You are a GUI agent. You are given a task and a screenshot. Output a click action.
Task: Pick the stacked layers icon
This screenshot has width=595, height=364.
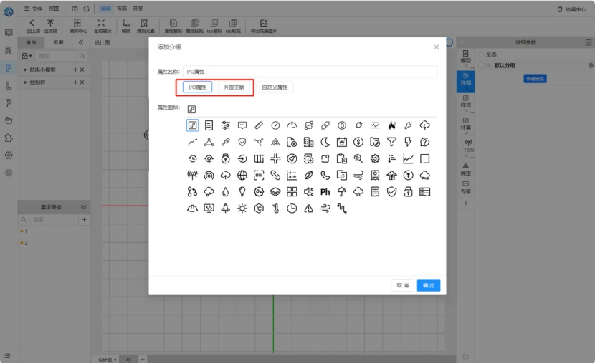[275, 192]
